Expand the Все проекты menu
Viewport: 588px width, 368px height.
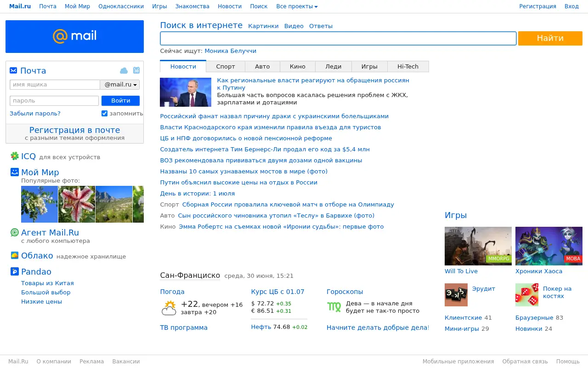pyautogui.click(x=297, y=6)
